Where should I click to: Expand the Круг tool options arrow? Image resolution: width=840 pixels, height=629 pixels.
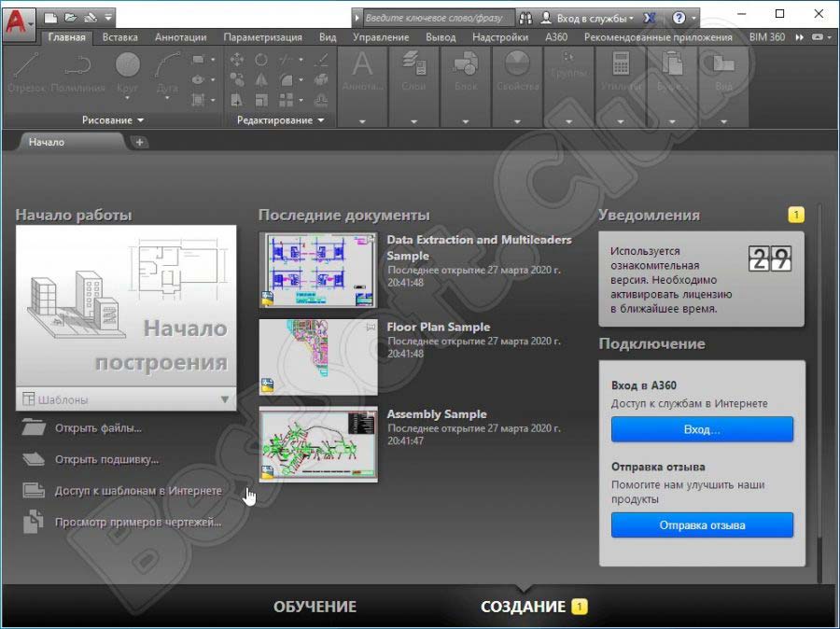(128, 98)
